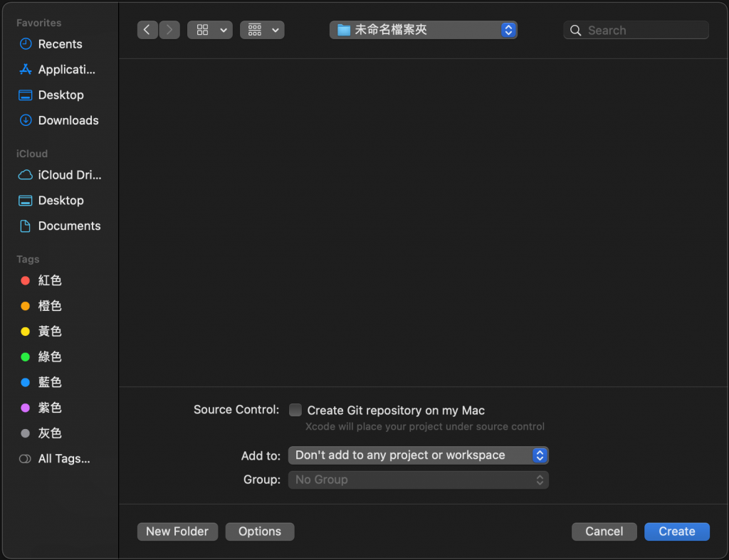Select the 綠色 tag label

pos(50,357)
